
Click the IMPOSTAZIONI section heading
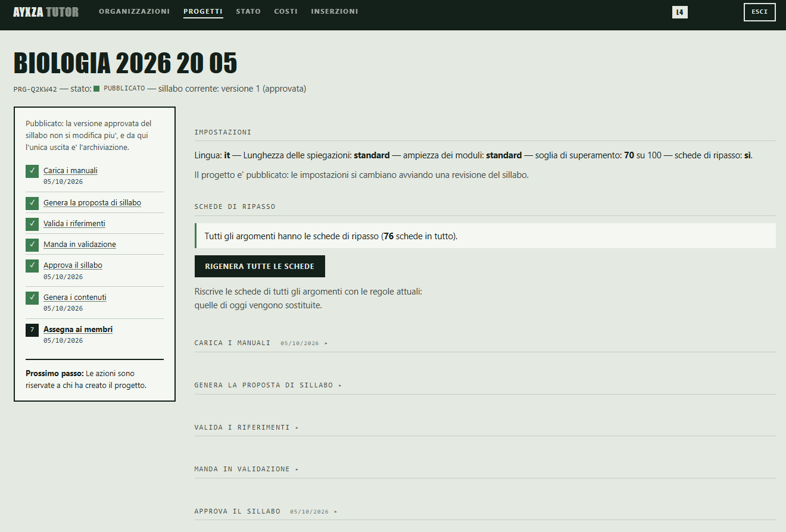tap(223, 132)
